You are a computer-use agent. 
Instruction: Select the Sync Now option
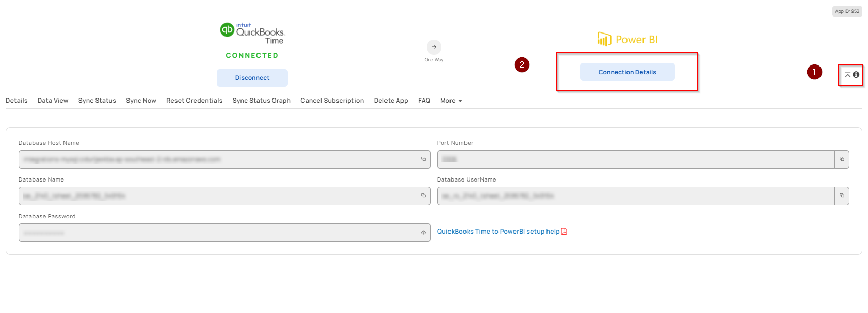(141, 101)
